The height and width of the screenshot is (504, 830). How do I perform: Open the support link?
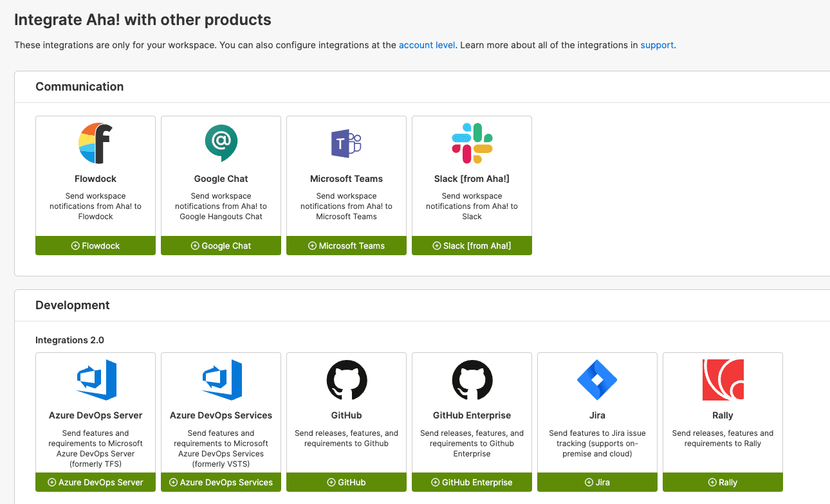657,45
